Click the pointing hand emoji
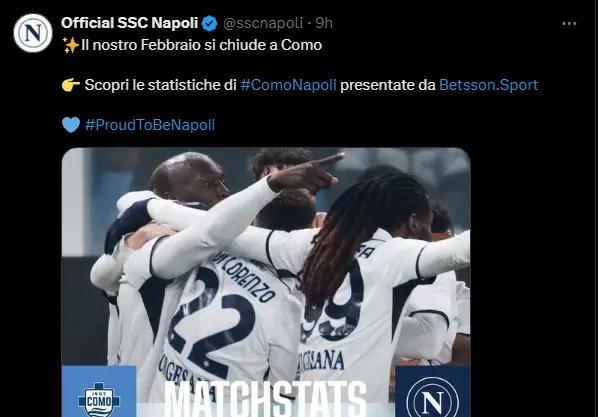 [x=71, y=85]
